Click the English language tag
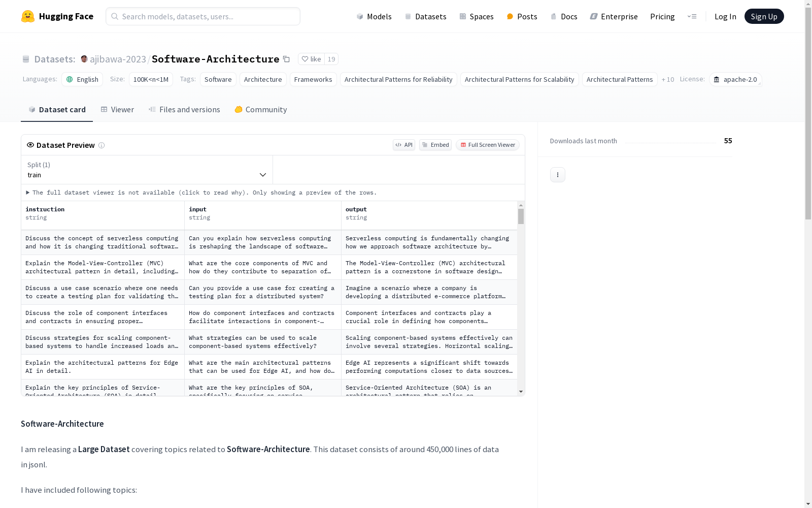 coord(82,79)
